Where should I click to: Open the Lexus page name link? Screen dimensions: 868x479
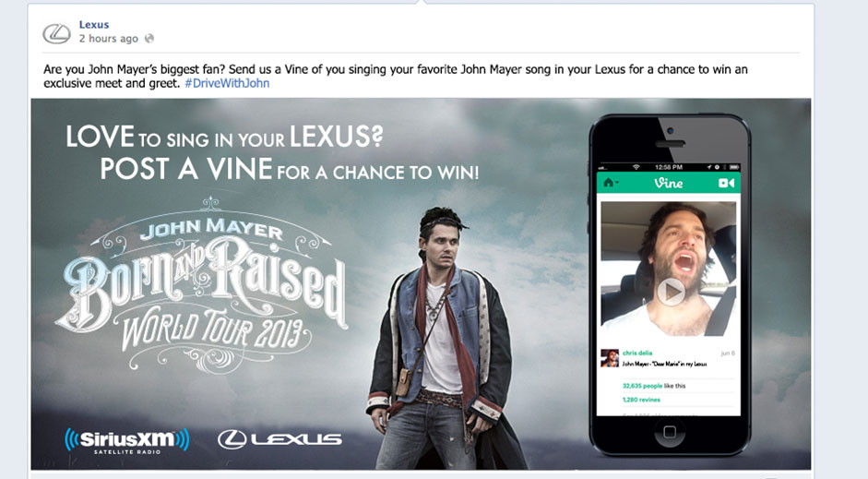[x=93, y=24]
